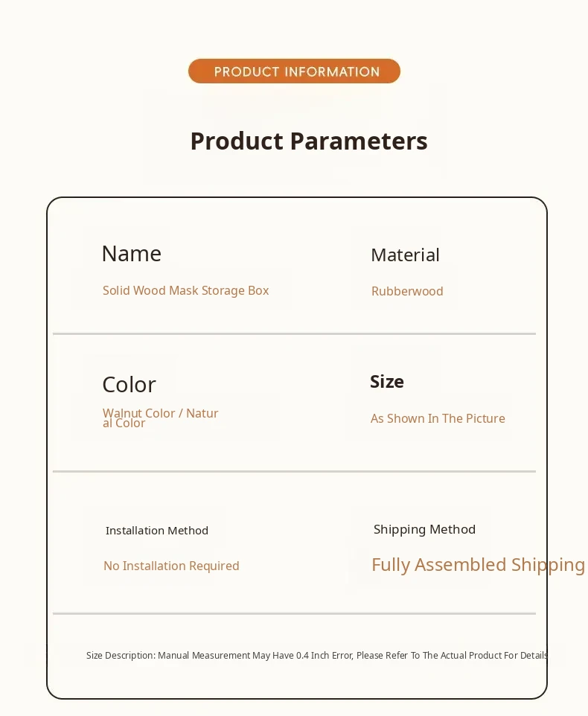Click the Walnut Color / Natural Color value
The height and width of the screenshot is (716, 588).
[x=160, y=418]
